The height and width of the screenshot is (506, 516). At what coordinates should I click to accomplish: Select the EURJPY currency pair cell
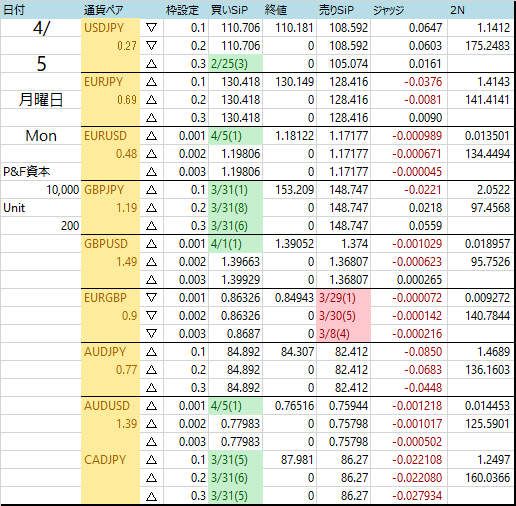tap(110, 82)
